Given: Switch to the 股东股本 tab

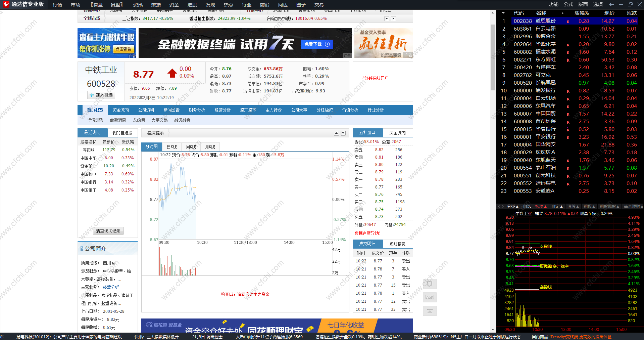Looking at the screenshot, I should pos(248,110).
